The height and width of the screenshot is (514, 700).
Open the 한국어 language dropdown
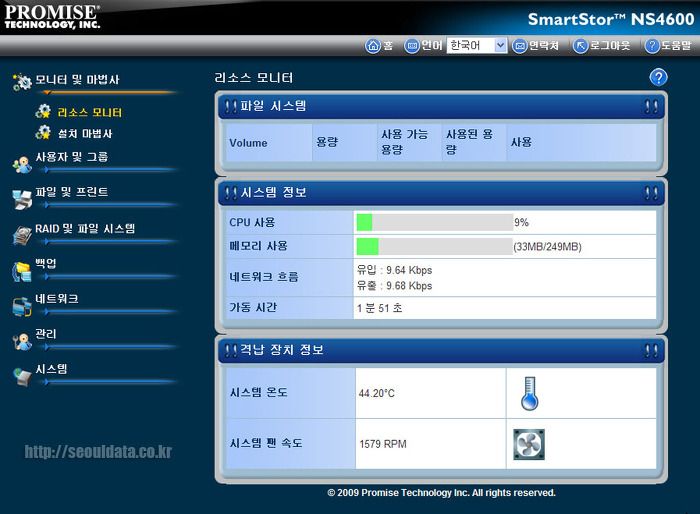476,45
